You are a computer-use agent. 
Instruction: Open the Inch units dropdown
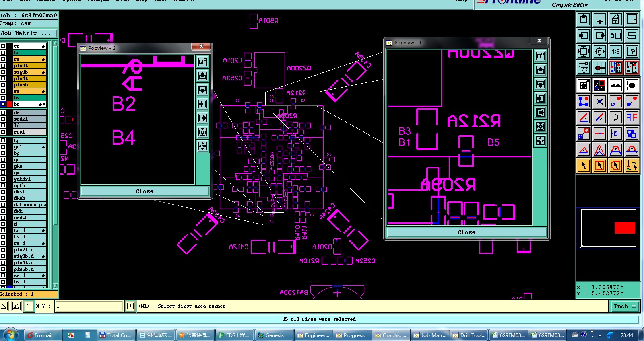(x=626, y=306)
